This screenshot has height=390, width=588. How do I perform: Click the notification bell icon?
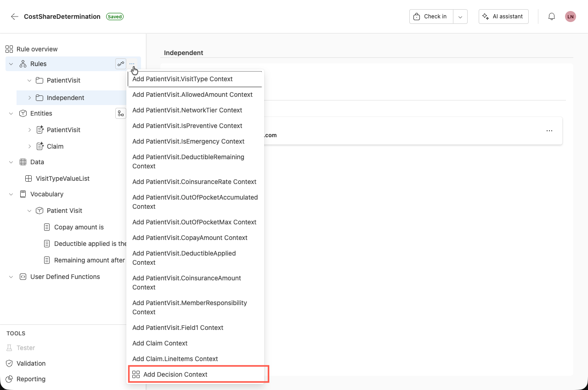[551, 16]
